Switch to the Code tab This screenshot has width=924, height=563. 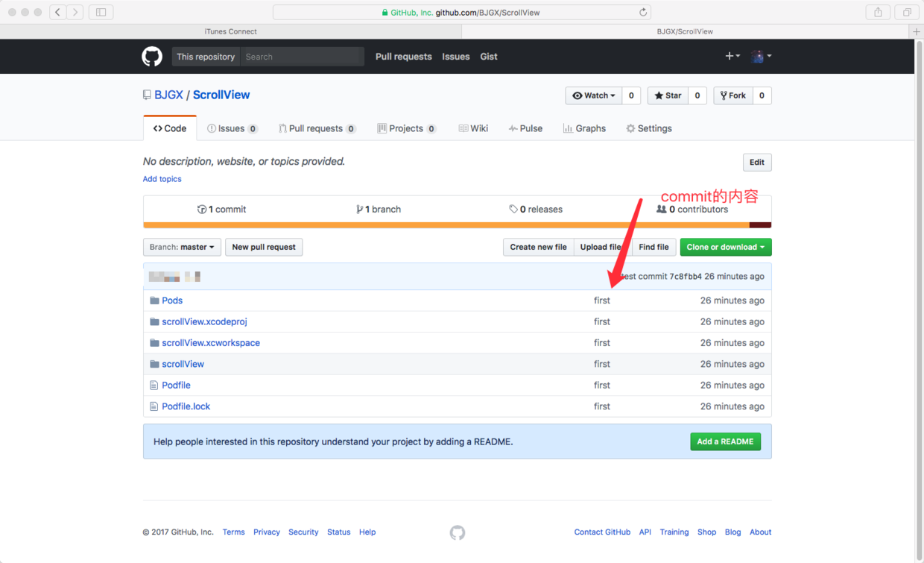click(170, 128)
